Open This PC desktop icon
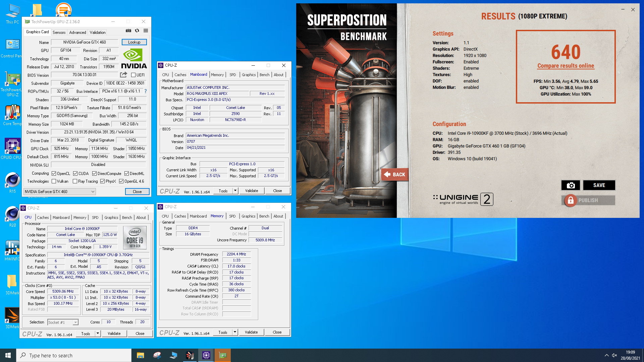This screenshot has width=644, height=362. (12, 14)
